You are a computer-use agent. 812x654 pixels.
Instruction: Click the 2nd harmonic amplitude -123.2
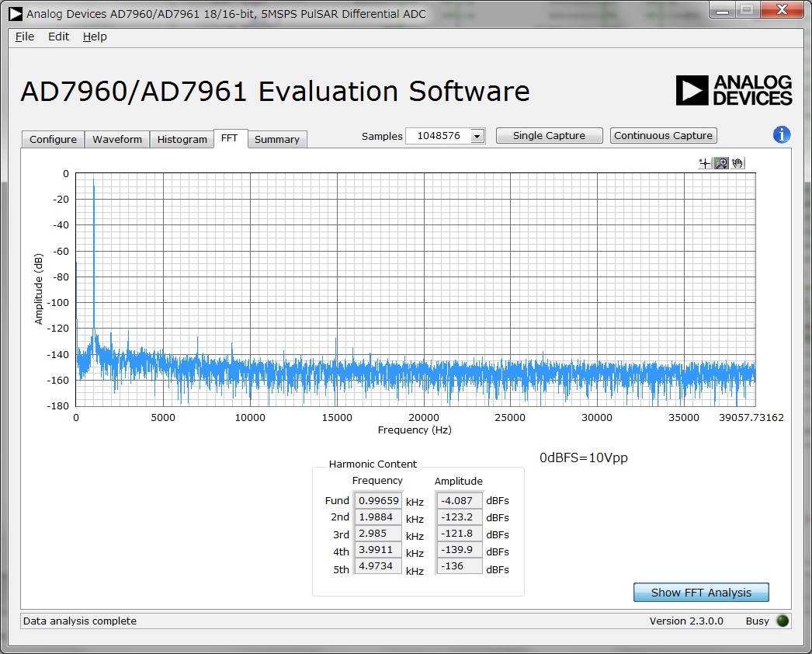(460, 517)
